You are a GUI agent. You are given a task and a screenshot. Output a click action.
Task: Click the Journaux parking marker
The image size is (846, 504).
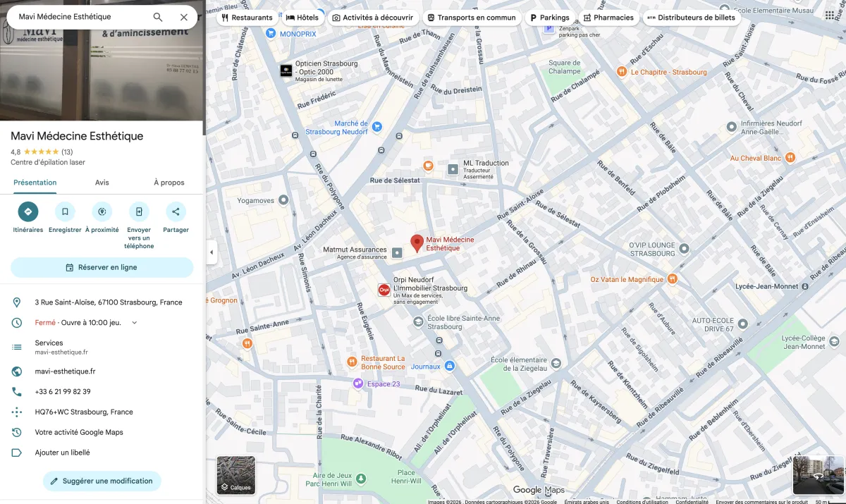(450, 367)
